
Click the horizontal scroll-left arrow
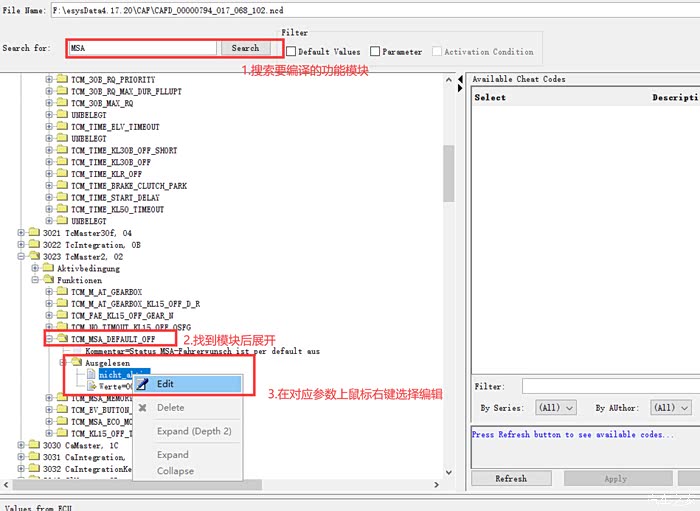[x=6, y=485]
